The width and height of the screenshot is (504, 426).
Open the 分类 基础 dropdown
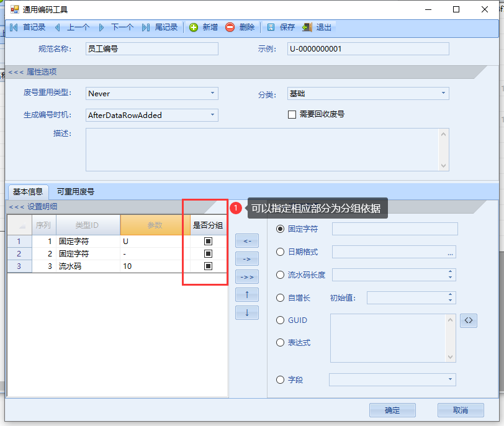[443, 93]
